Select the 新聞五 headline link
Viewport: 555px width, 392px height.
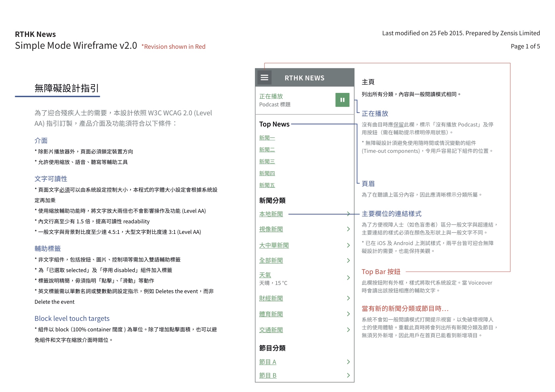click(267, 185)
